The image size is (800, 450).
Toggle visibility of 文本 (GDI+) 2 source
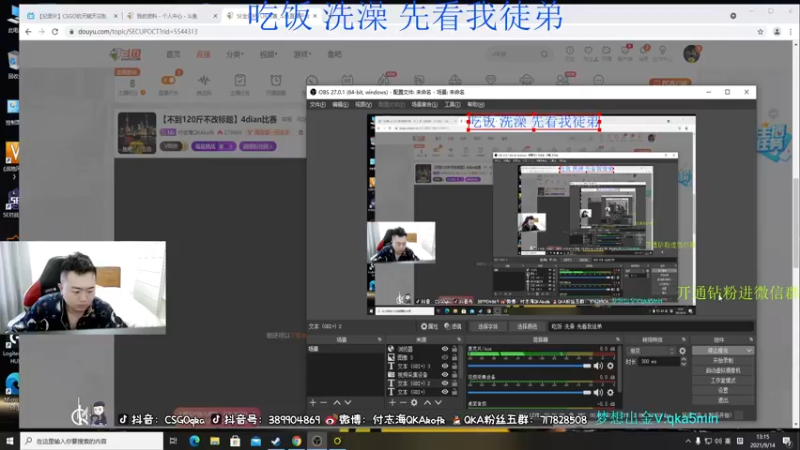tap(445, 383)
